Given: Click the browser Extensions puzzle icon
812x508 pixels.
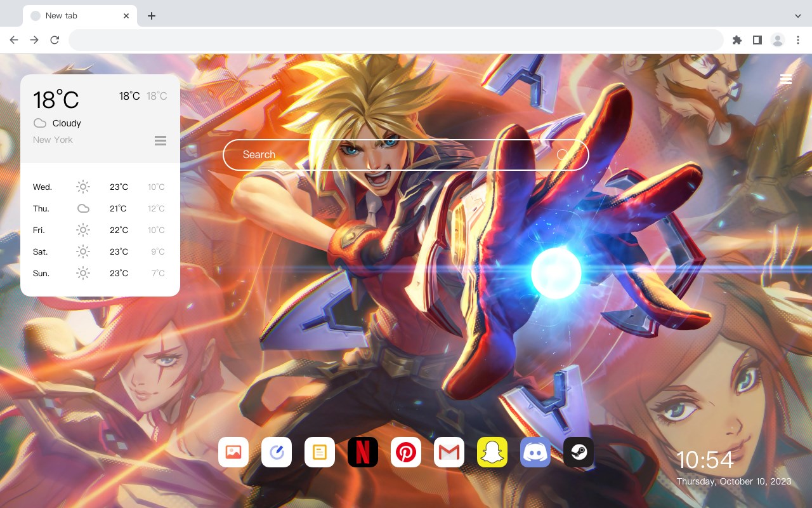Looking at the screenshot, I should click(x=737, y=40).
